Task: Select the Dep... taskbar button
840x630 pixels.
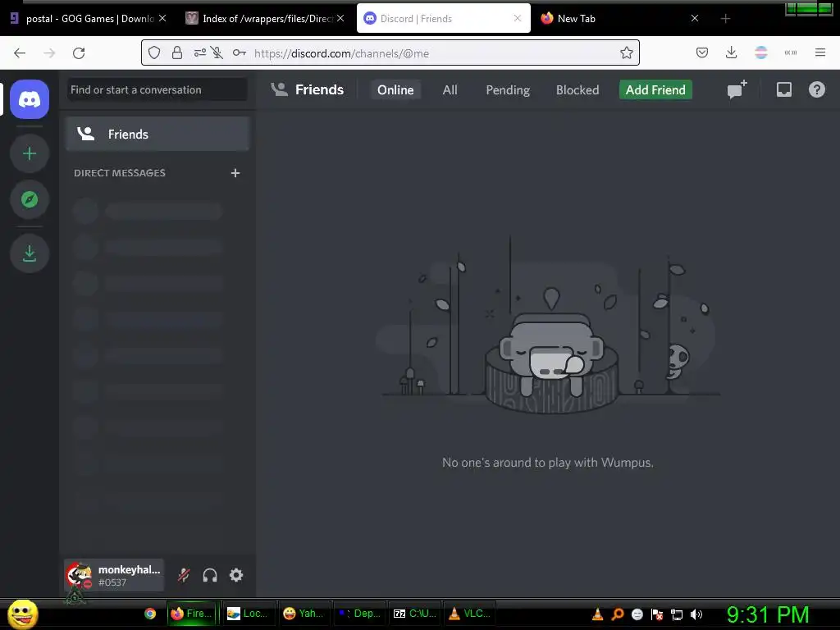Action: [x=361, y=614]
